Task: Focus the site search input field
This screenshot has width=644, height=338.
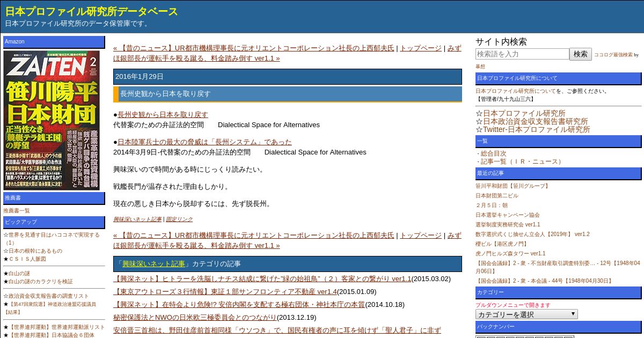Action: click(522, 54)
